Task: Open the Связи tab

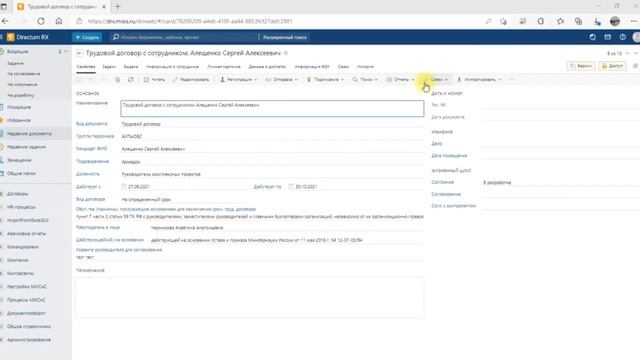Action: (x=343, y=67)
